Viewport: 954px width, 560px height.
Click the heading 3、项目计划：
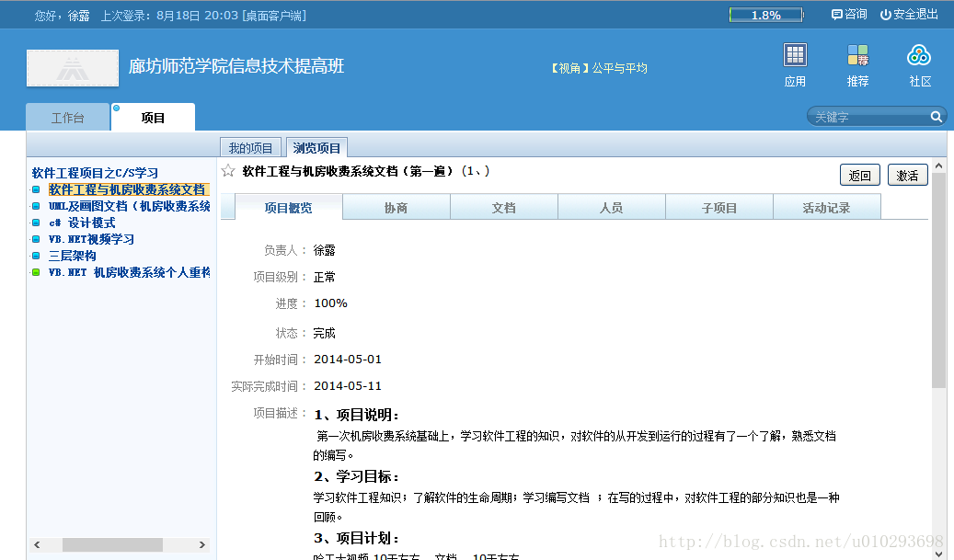[357, 538]
